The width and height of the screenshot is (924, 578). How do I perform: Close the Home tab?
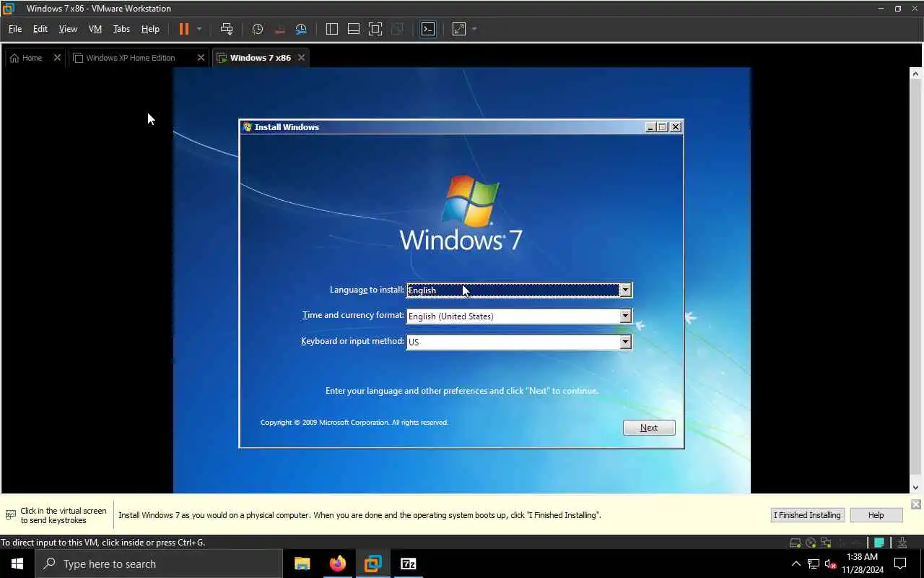click(x=57, y=58)
